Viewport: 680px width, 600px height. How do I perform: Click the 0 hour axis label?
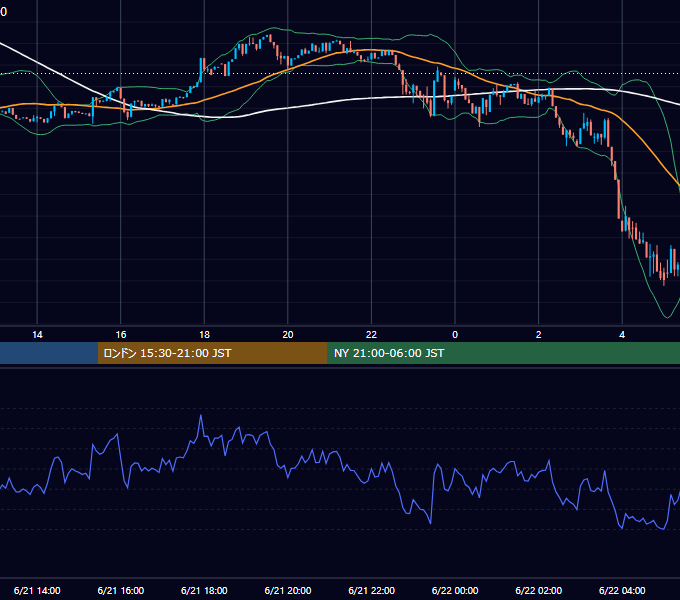click(x=455, y=335)
